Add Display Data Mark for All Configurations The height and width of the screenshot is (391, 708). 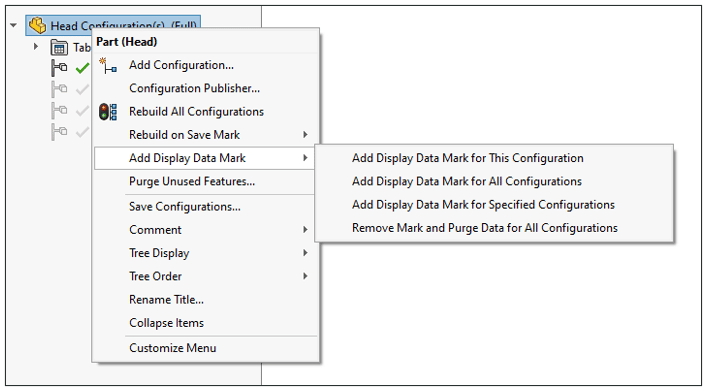tap(467, 181)
